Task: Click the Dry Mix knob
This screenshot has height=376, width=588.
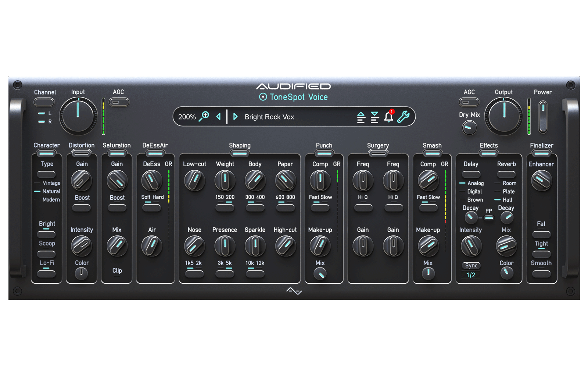Action: click(x=469, y=128)
